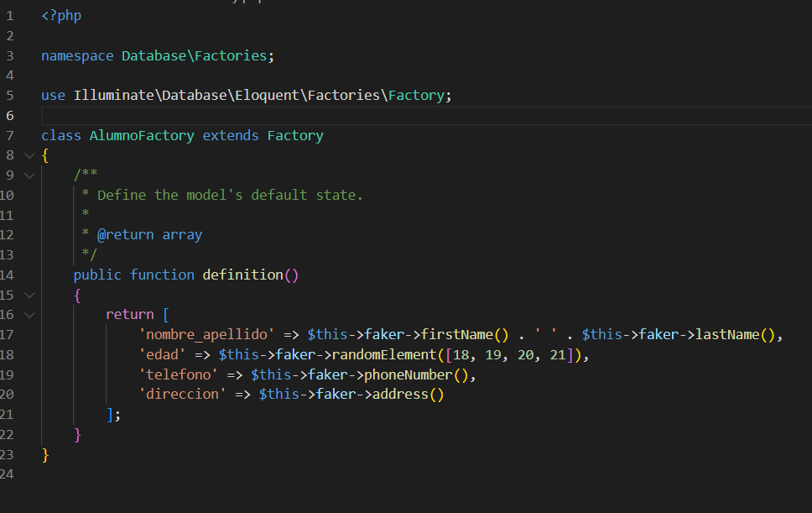Click 'array' in the docblock

point(182,235)
